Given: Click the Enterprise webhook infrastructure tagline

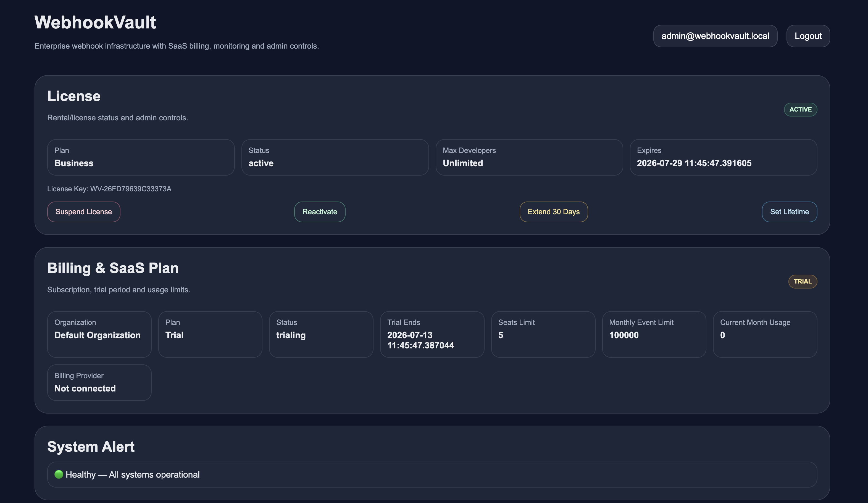Looking at the screenshot, I should 176,46.
